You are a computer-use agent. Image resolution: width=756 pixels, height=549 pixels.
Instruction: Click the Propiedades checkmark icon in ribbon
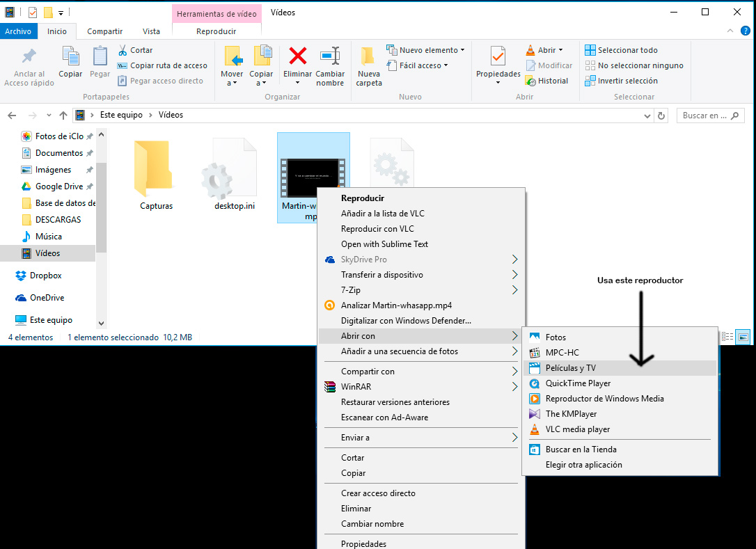click(x=498, y=56)
